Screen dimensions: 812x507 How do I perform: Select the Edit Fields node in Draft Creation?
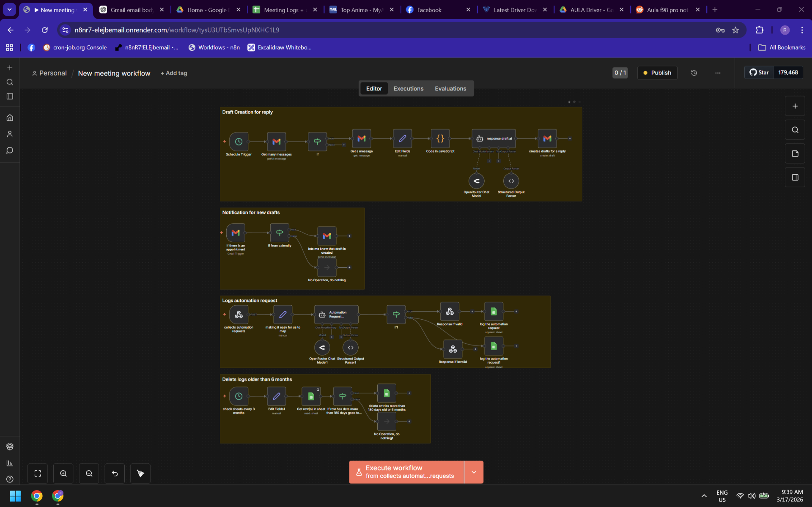[402, 138]
